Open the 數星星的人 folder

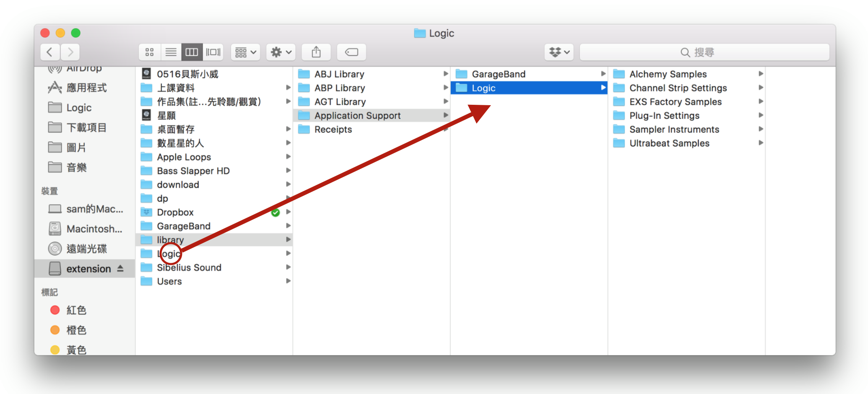pos(180,143)
